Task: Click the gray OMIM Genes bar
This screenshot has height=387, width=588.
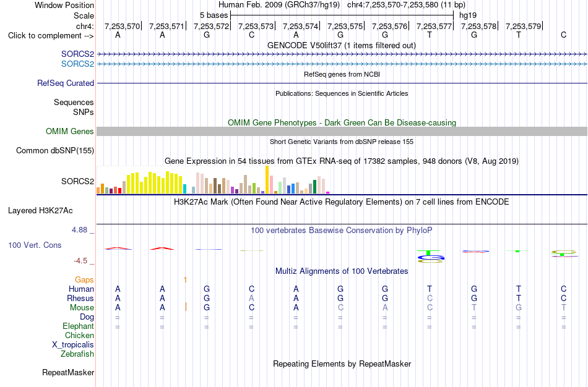Action: coord(342,131)
